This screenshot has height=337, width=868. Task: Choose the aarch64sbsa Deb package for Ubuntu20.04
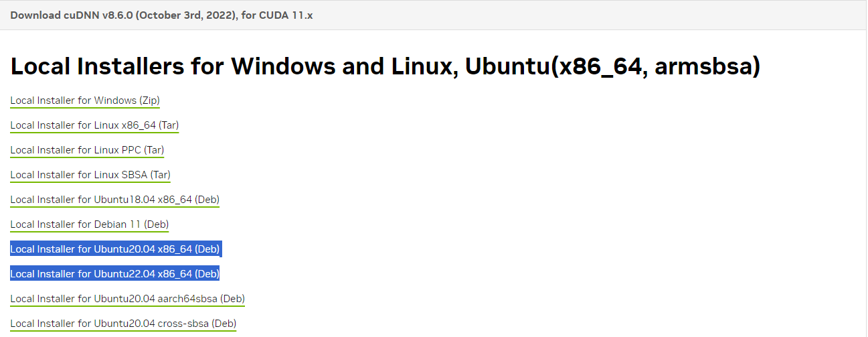[x=127, y=299]
